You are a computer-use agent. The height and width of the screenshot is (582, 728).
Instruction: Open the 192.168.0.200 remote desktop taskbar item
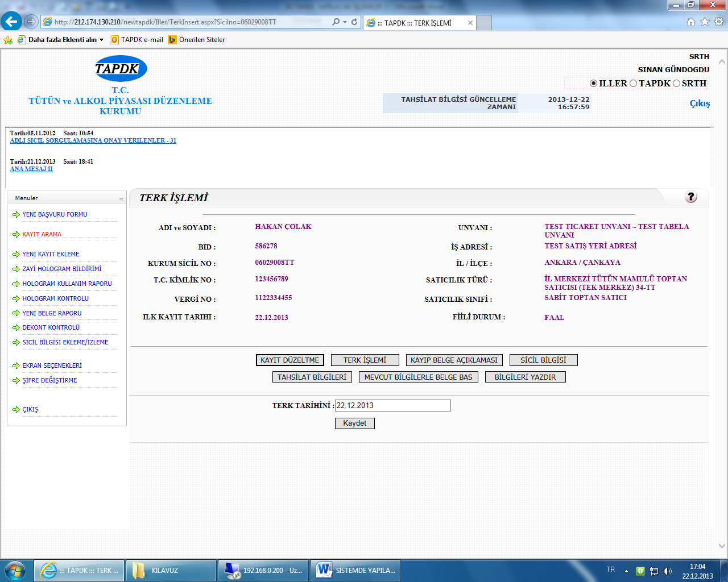(x=263, y=570)
